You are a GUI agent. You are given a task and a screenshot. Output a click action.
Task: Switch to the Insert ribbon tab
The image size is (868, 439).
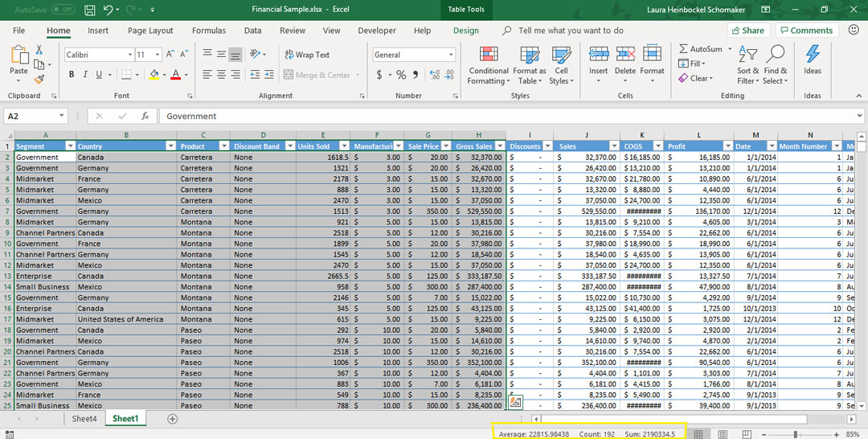point(98,31)
